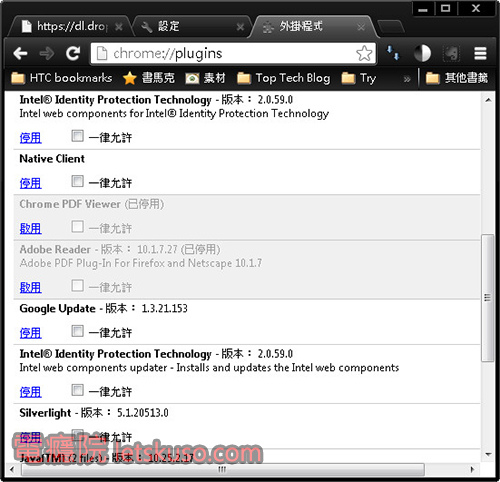Tick 一律允許 for Chrome PDF Viewer
Viewport: 500px width, 482px height.
(x=77, y=227)
